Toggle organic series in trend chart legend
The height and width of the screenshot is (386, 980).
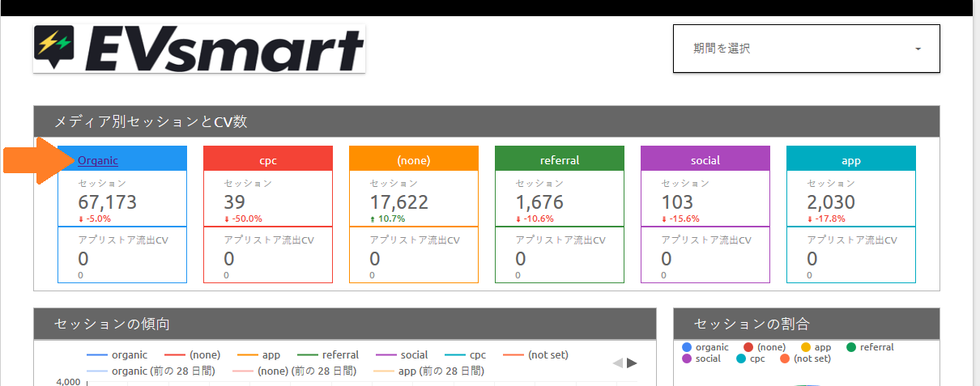pos(117,354)
